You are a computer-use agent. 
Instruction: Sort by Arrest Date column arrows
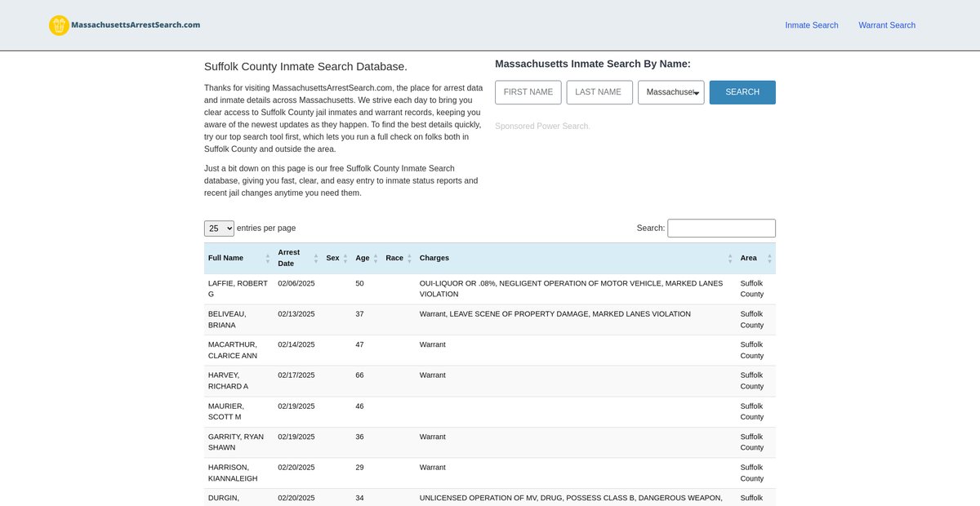pos(316,258)
